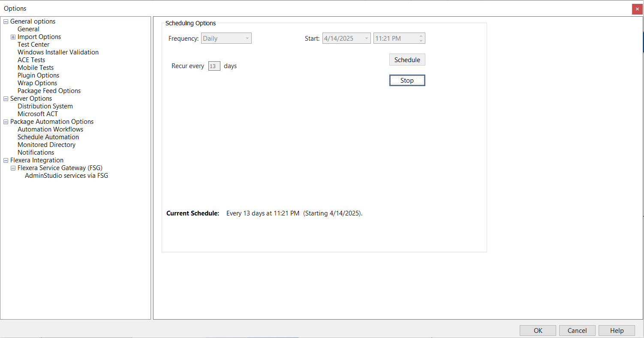Collapse the General options tree node

coord(6,21)
